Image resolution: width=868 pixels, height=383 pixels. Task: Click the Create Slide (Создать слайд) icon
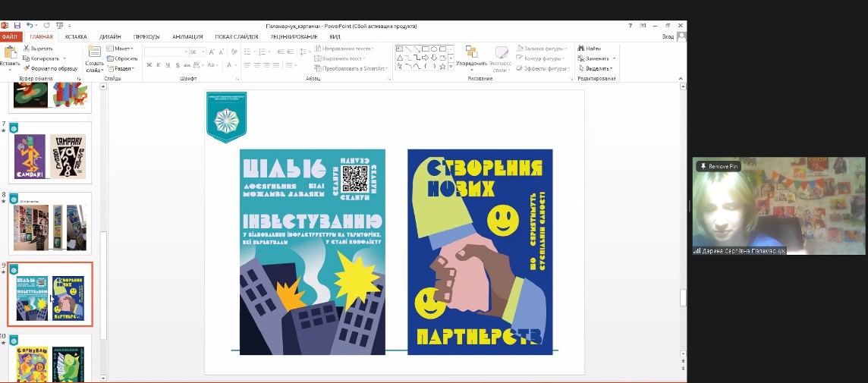click(94, 52)
